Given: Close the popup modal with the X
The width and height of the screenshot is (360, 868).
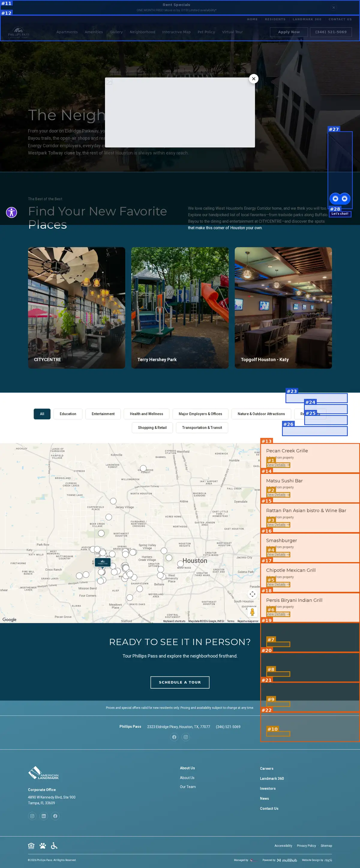Looking at the screenshot, I should point(253,79).
